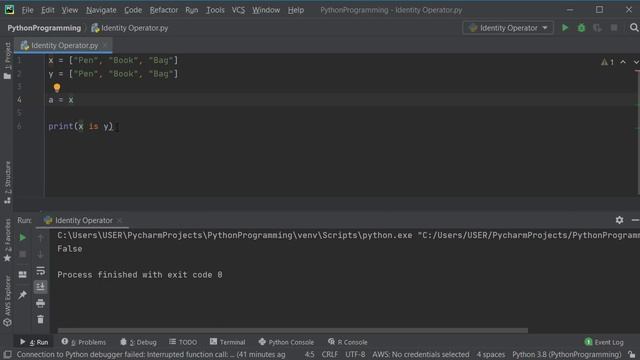The image size is (640, 360).
Task: Open the Python Console
Action: tap(286, 342)
